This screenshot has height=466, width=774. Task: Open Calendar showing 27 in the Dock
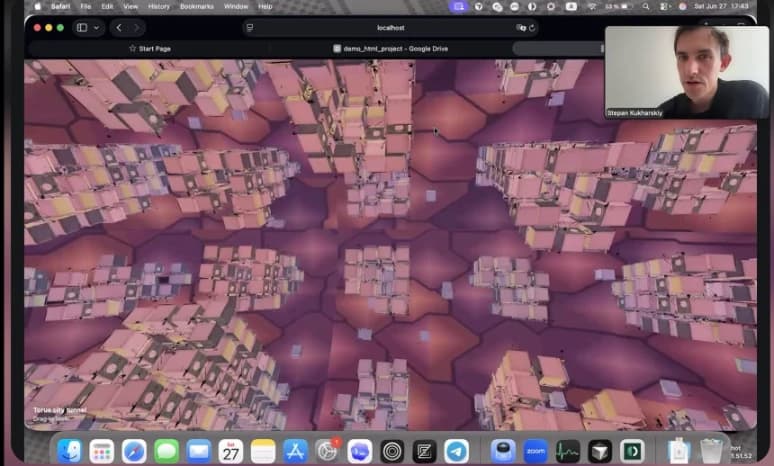pos(231,451)
